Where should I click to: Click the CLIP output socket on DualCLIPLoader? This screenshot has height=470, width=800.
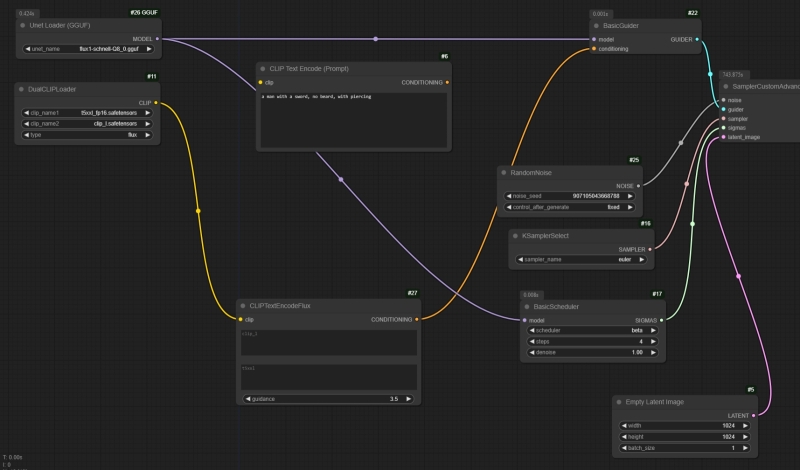pyautogui.click(x=156, y=102)
